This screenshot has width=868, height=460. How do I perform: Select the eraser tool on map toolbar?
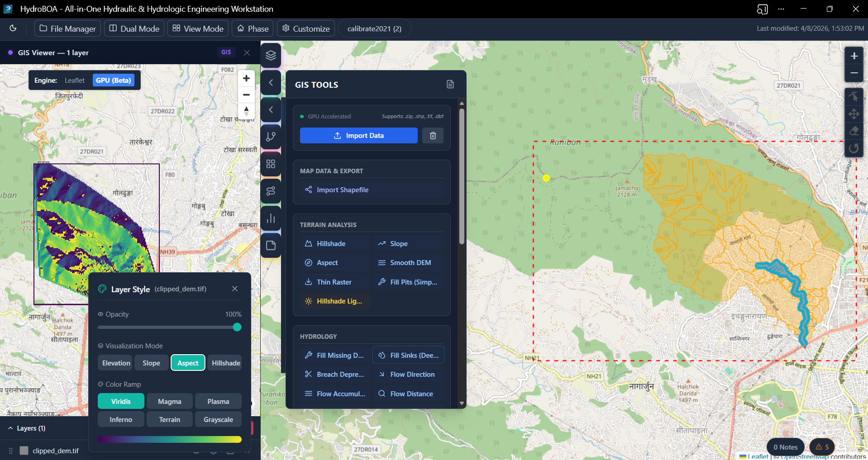(x=854, y=131)
